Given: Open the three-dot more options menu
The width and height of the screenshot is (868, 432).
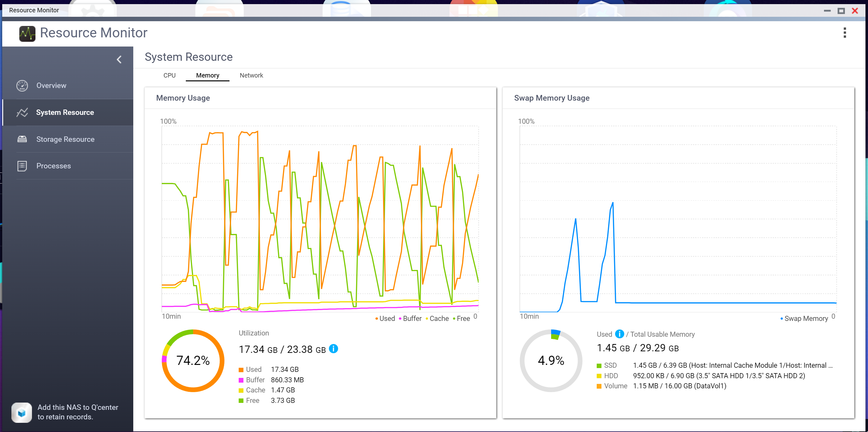Looking at the screenshot, I should tap(844, 33).
